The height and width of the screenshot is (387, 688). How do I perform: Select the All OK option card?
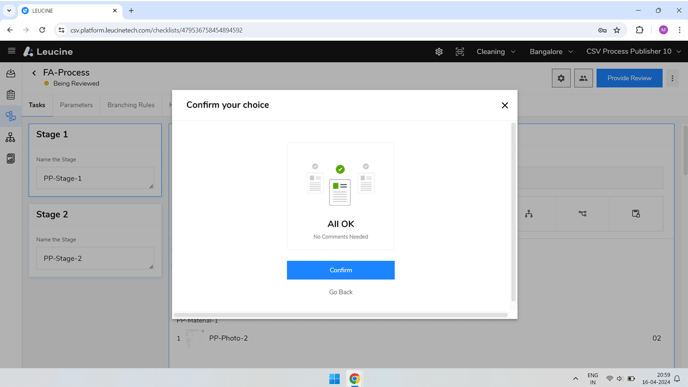(340, 196)
